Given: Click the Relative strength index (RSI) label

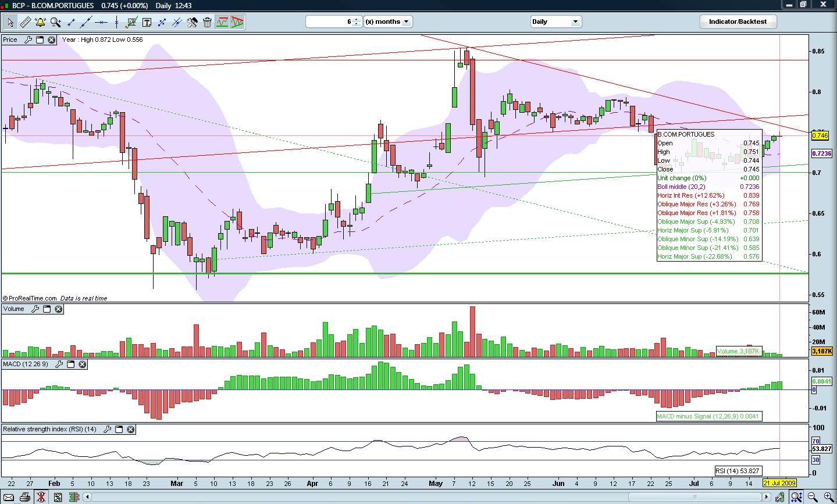Looking at the screenshot, I should pyautogui.click(x=50, y=429).
